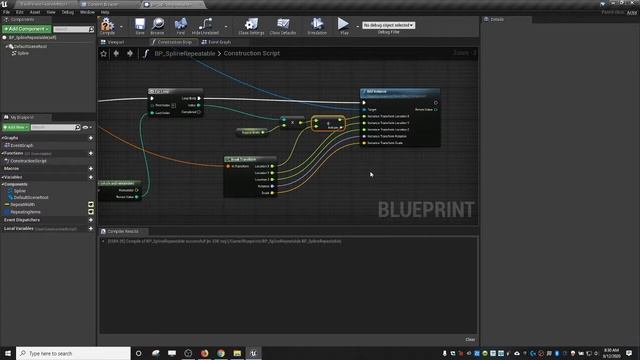Collapse DefaultSceneRoot in the Components tree
The image size is (640, 360).
coord(7,47)
